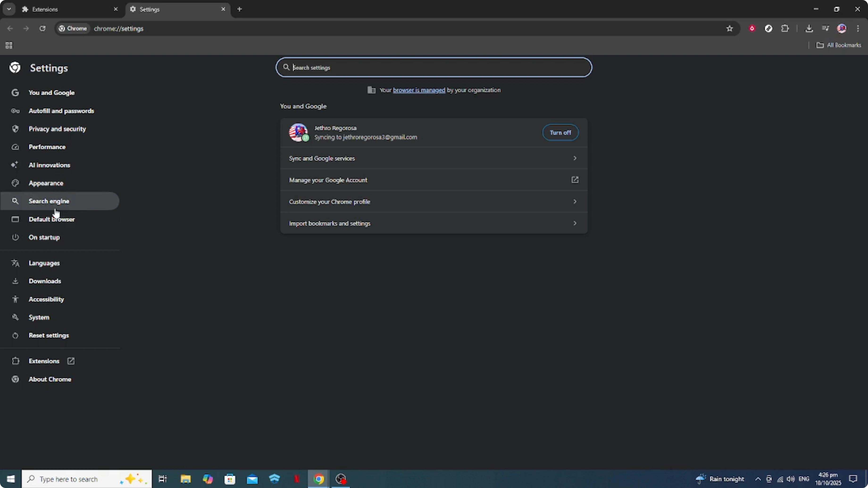Viewport: 868px width, 488px height.
Task: Expand Customize your Chrome profile
Action: 434,202
